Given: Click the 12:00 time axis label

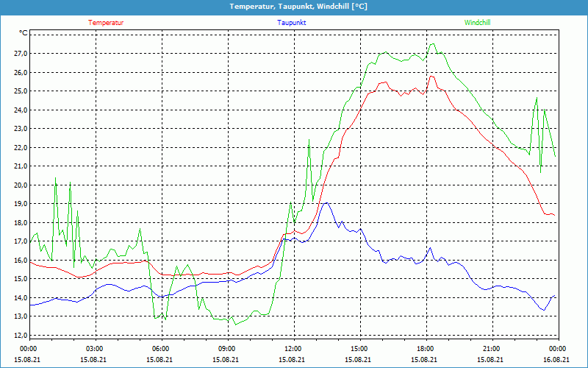Looking at the screenshot, I should [x=293, y=349].
